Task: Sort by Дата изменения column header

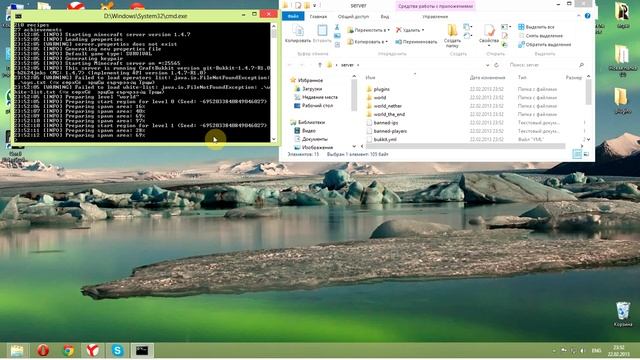Action: coord(487,77)
